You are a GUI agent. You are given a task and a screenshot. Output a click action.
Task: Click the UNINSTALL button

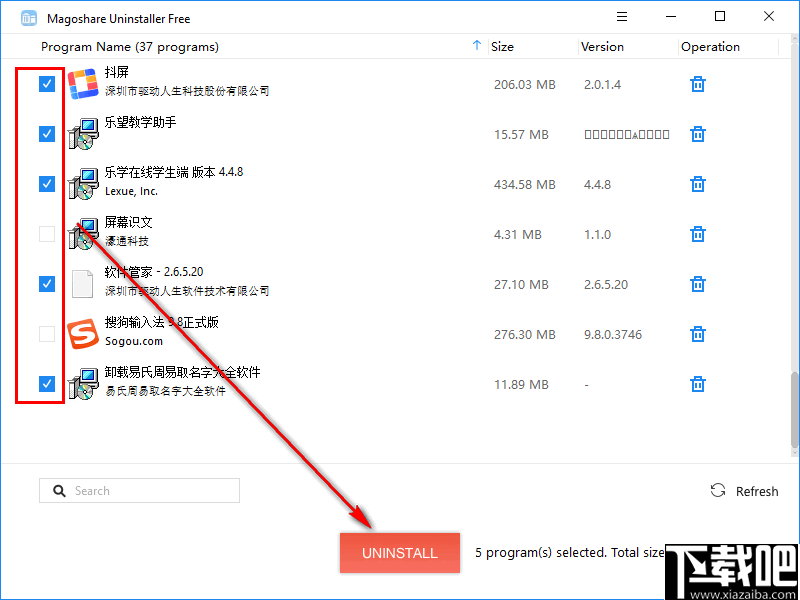pos(399,553)
